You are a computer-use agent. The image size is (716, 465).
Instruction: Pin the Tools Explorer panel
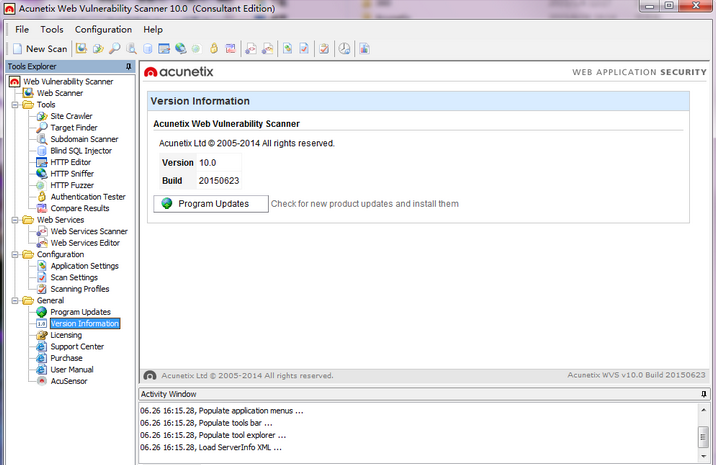128,66
